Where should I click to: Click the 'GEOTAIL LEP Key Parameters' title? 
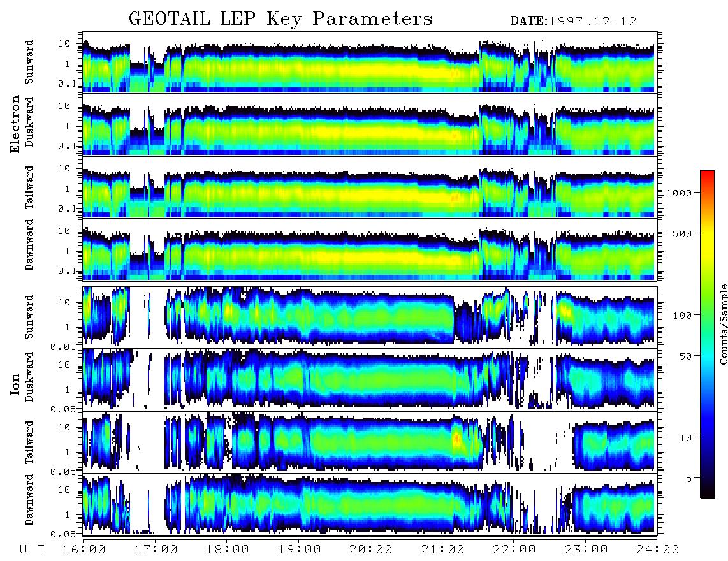coord(280,19)
